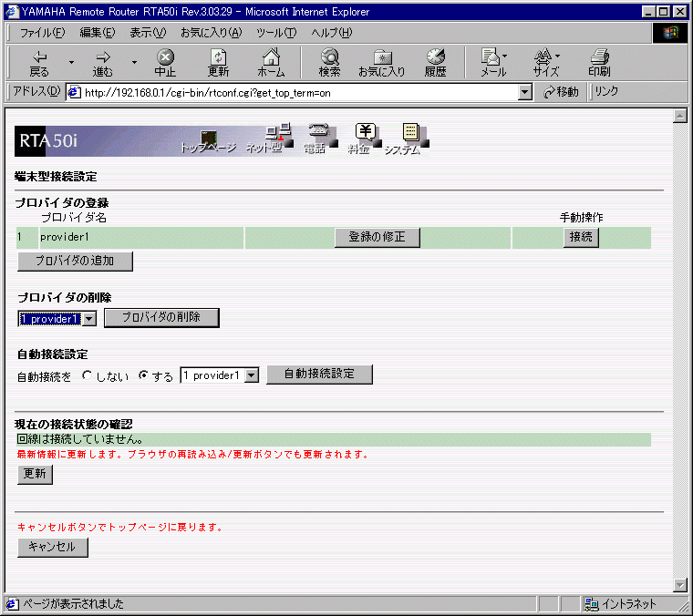Viewport: 693px width, 616px height.
Task: Click the URL address input field
Action: coord(301,93)
